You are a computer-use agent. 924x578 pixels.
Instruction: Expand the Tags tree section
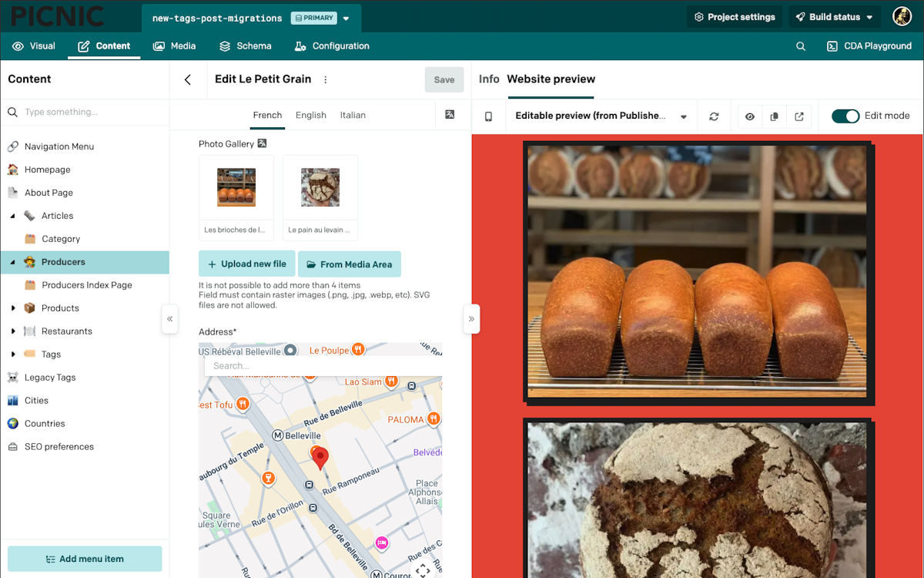point(13,355)
